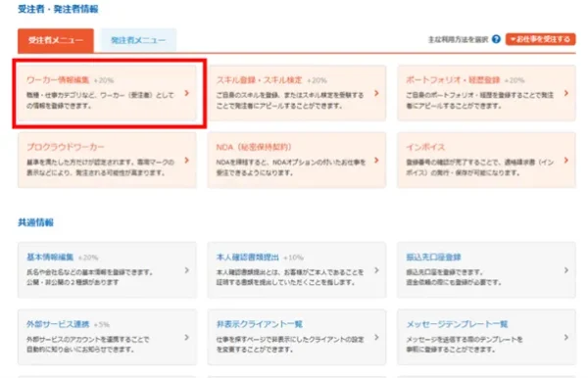Click the blue help question mark icon

click(x=496, y=39)
